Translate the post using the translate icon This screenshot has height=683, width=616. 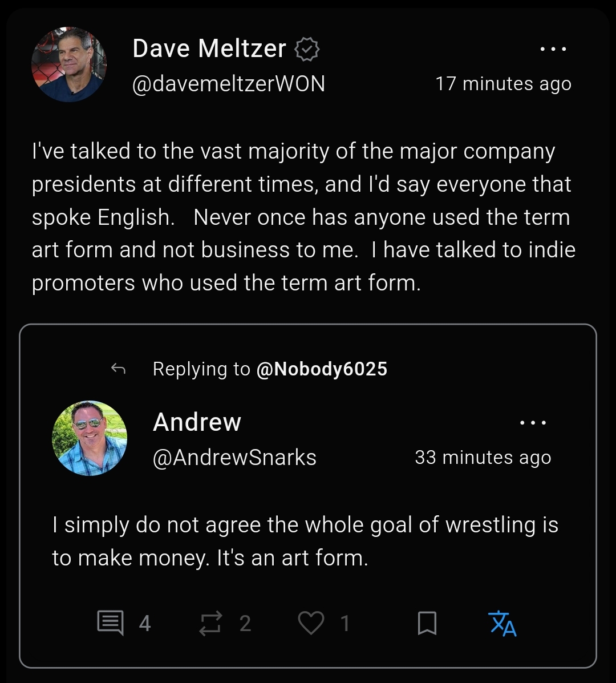[x=503, y=623]
